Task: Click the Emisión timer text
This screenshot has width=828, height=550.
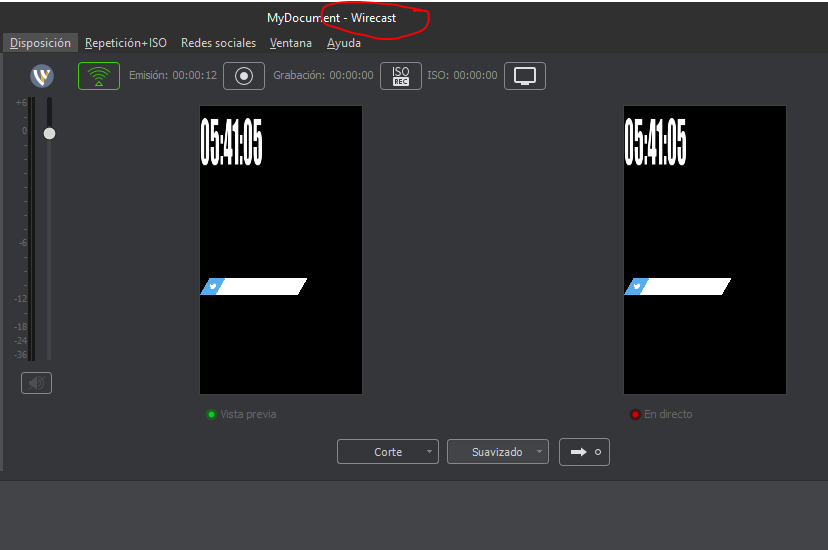Action: [173, 75]
